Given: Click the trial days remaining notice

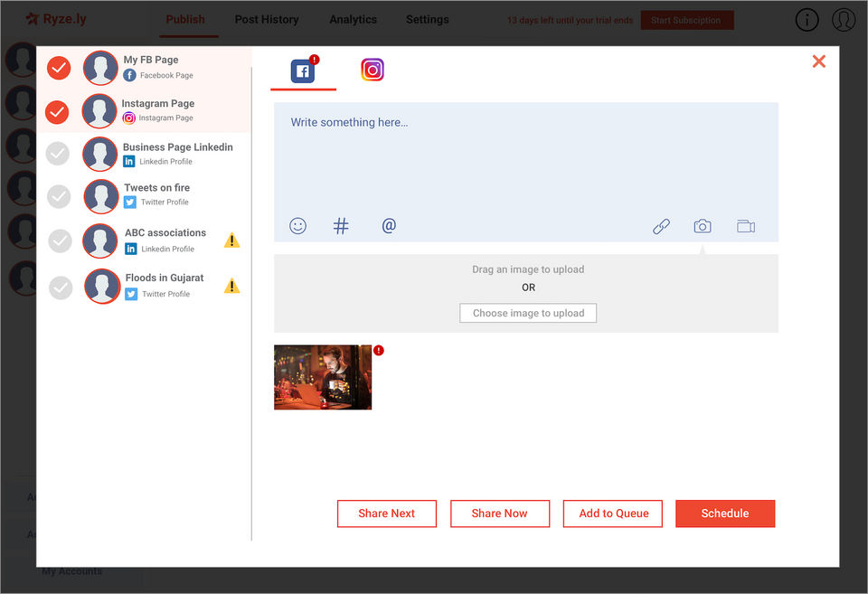Looking at the screenshot, I should 570,20.
